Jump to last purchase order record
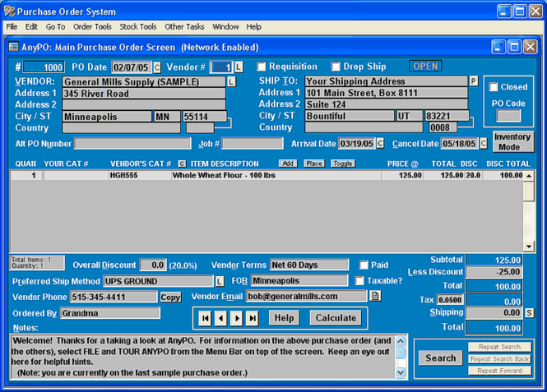This screenshot has width=547, height=392. coord(253,318)
